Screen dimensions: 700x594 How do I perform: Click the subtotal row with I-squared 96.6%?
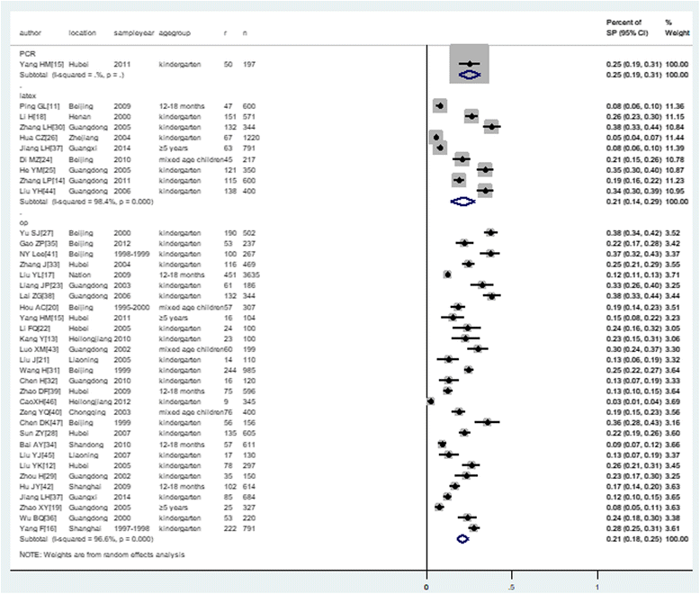(x=86, y=539)
